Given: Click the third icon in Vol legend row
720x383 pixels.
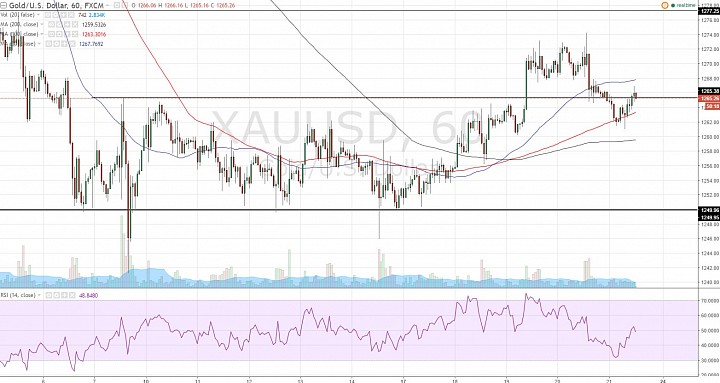Looking at the screenshot, I should 63,15.
